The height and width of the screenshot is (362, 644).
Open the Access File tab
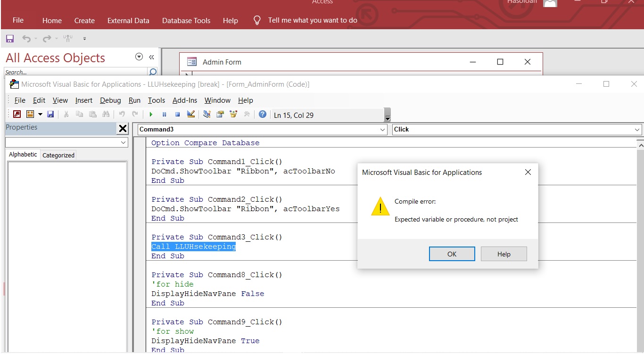coord(18,20)
